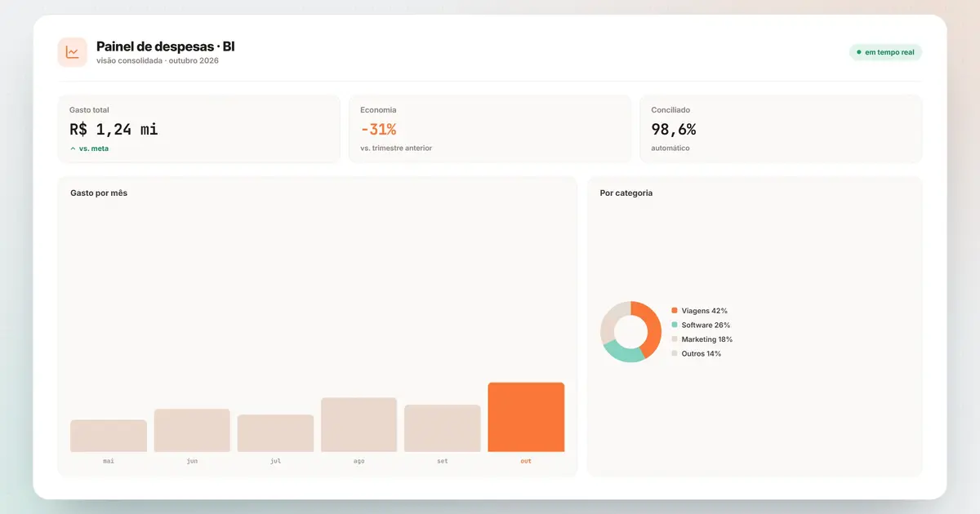Viewport: 980px width, 514px height.
Task: Click the 'Viagens 42%' legend label
Action: coord(705,311)
